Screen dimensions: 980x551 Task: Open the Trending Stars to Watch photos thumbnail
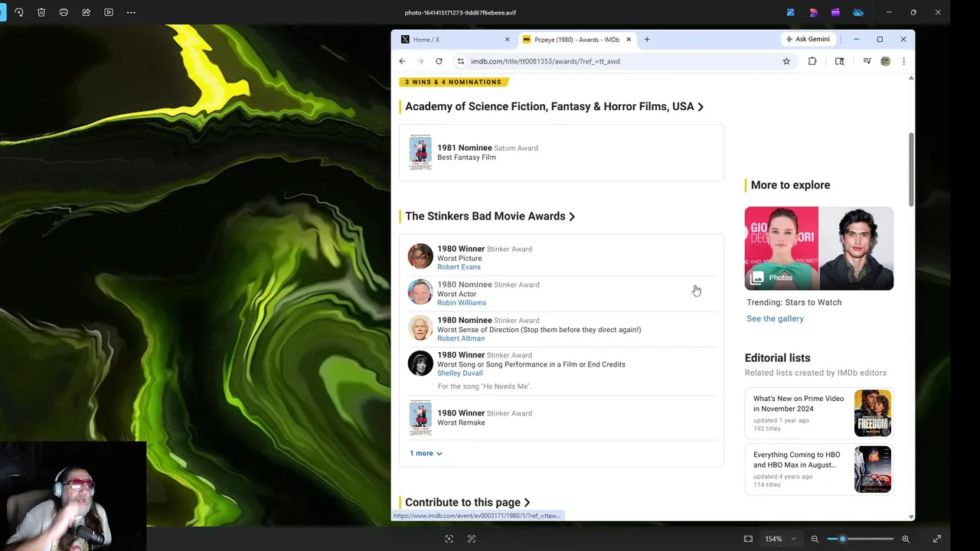(818, 248)
